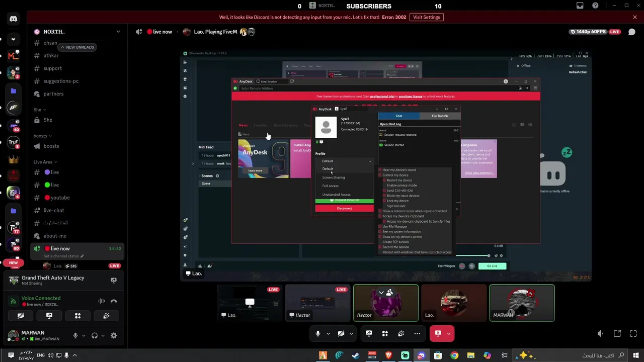Open the partners channel

(74, 94)
